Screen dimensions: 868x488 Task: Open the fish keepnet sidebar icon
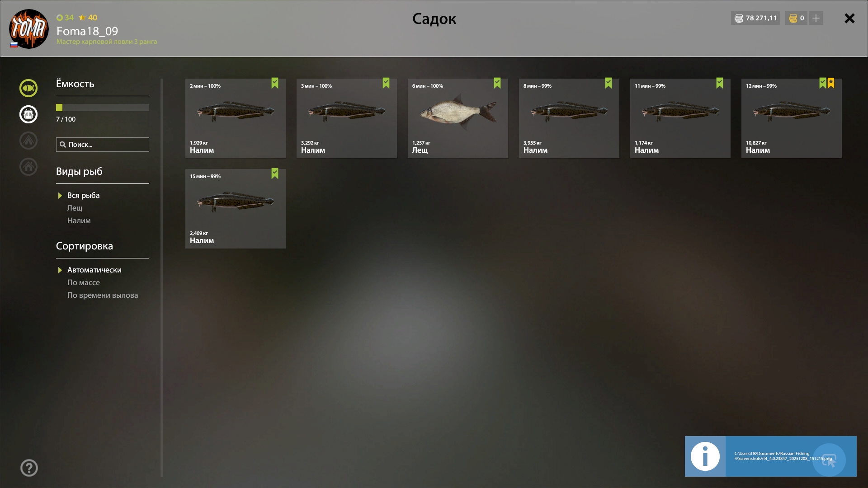point(28,88)
